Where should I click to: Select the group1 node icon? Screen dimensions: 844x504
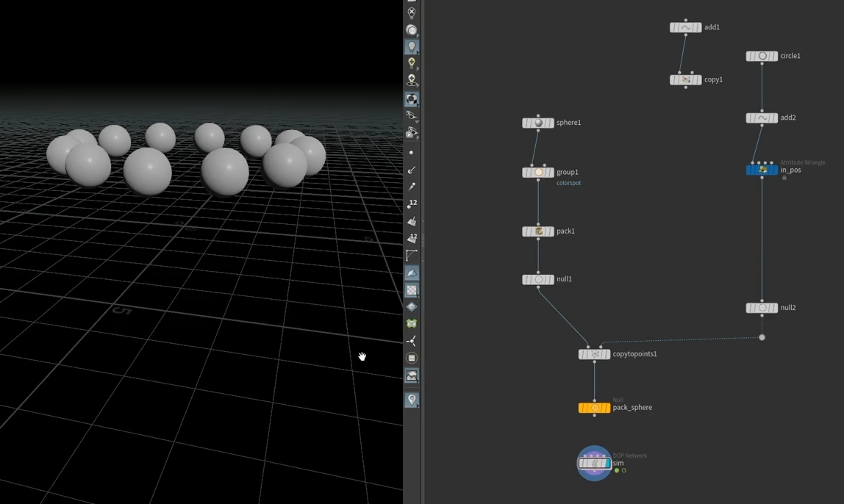click(x=538, y=173)
